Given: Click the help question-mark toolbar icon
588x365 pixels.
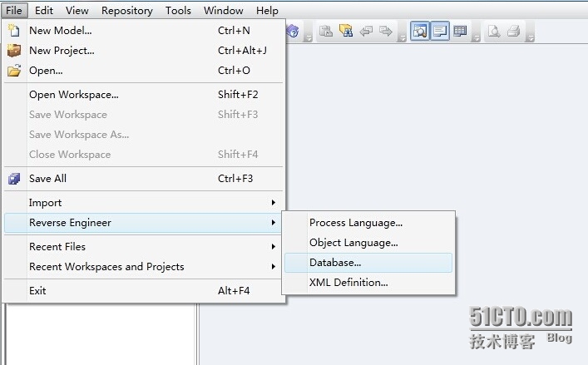Looking at the screenshot, I should 293,31.
